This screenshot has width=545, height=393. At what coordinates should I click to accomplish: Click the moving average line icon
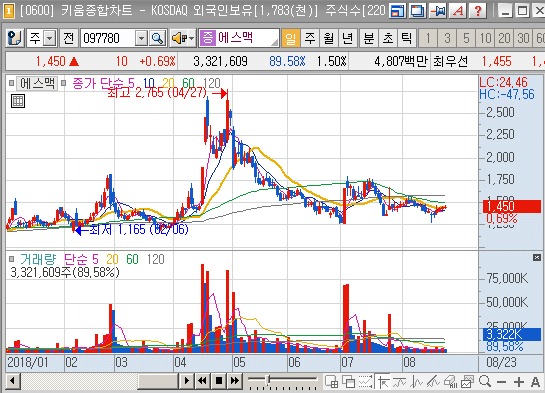[x=400, y=382]
